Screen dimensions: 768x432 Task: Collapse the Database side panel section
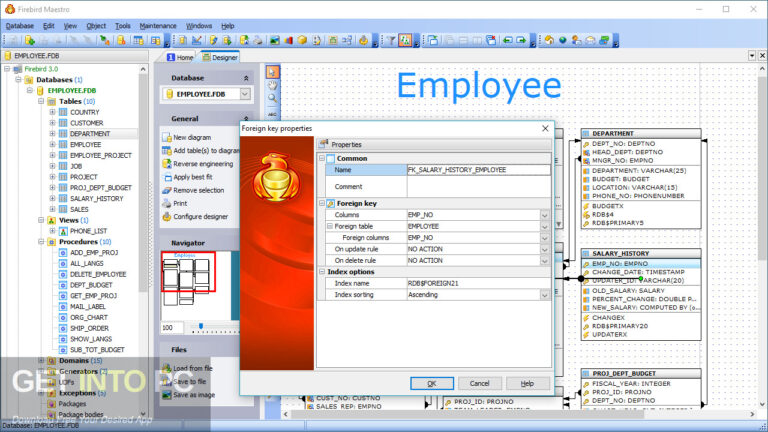click(246, 78)
